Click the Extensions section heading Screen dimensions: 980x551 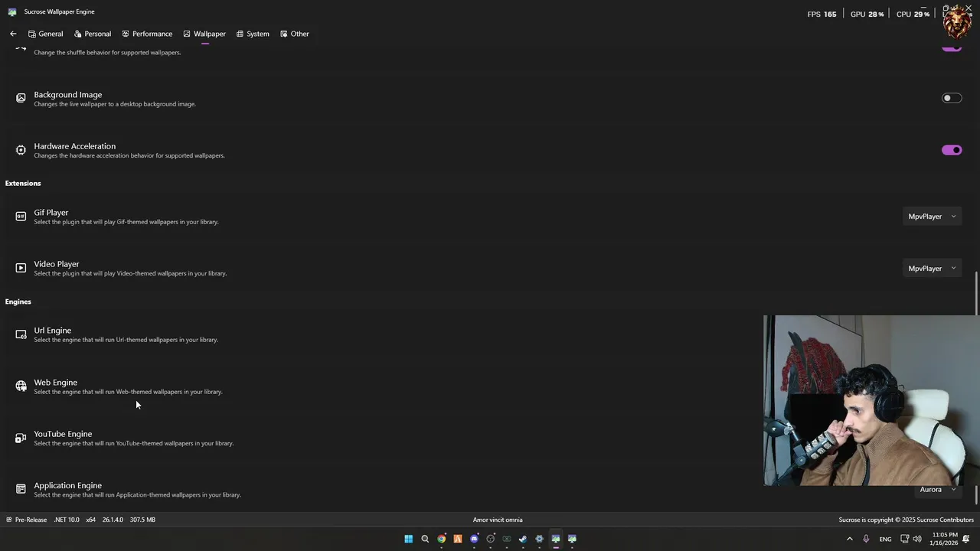(x=23, y=183)
